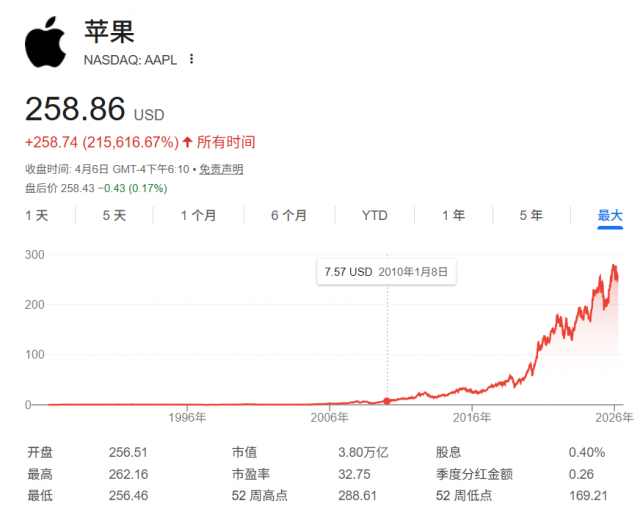
Task: Click the 258.86 current price
Action: 75,109
